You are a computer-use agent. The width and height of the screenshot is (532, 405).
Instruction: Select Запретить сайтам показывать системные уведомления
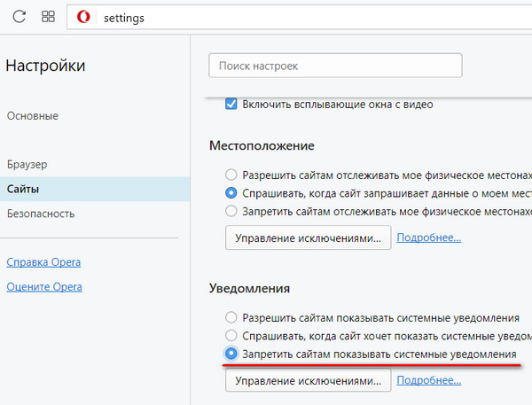(231, 354)
